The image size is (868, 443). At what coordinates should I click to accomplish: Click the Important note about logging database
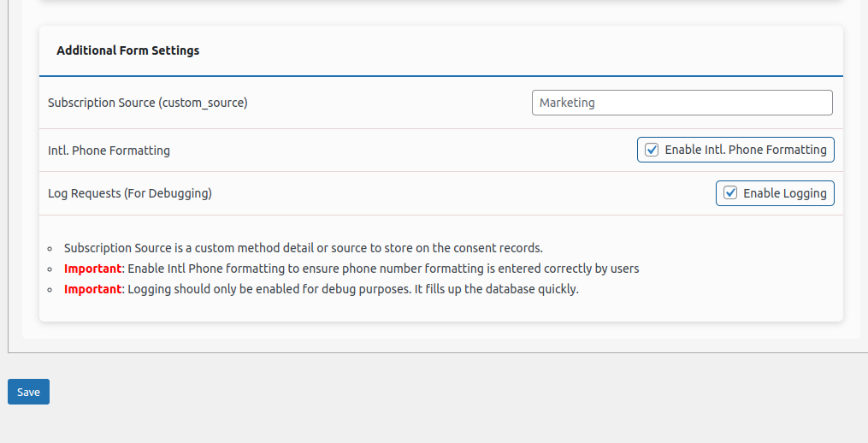click(321, 289)
